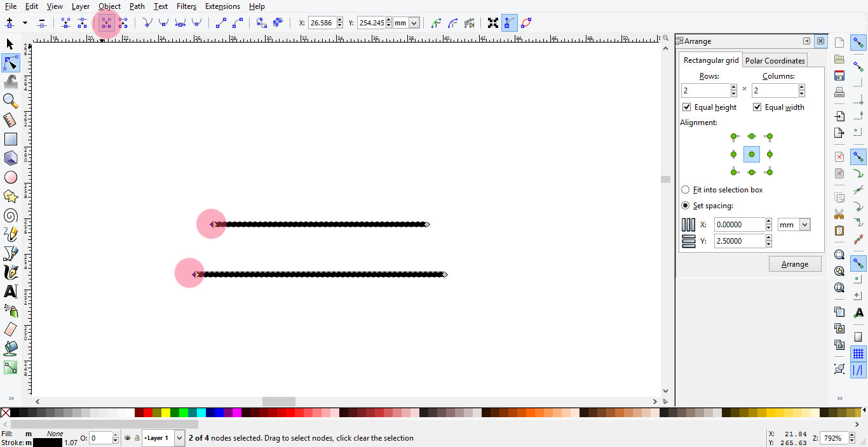Toggle Equal height checkbox

pyautogui.click(x=686, y=107)
